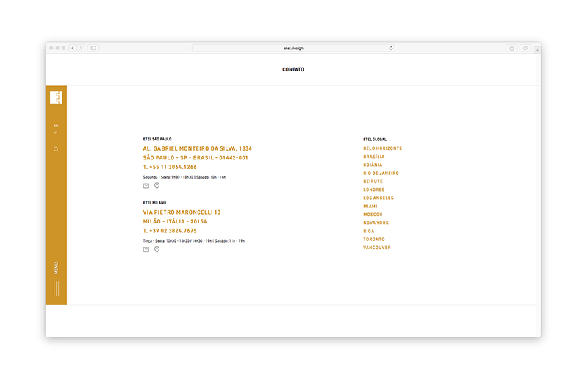
Task: Select Beirute location
Action: click(x=373, y=182)
